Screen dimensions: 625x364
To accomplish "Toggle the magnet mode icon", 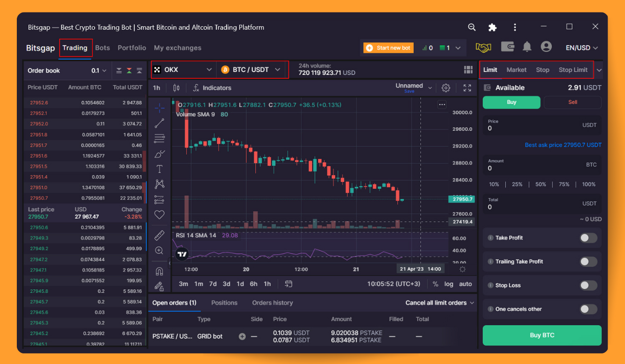I will click(x=160, y=271).
